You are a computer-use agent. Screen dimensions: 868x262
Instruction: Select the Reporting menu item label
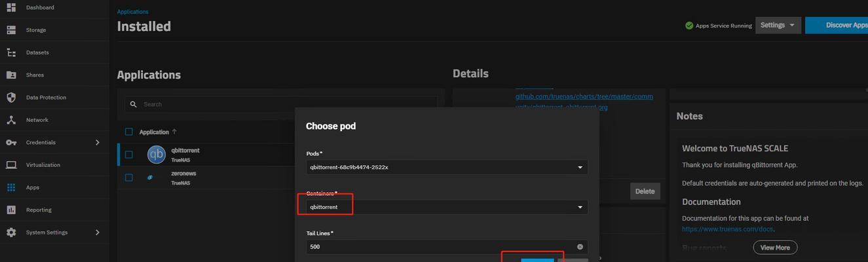click(x=39, y=210)
